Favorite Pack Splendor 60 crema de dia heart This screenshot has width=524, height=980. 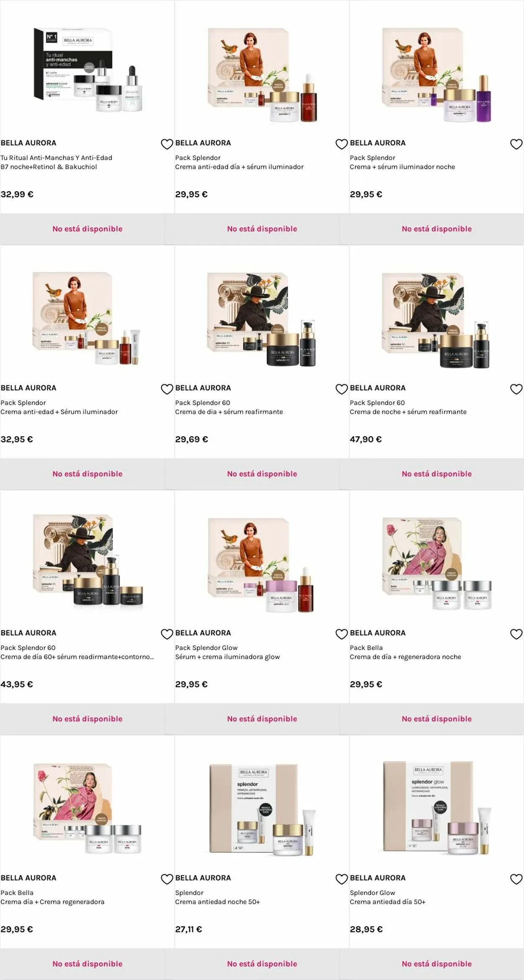342,389
